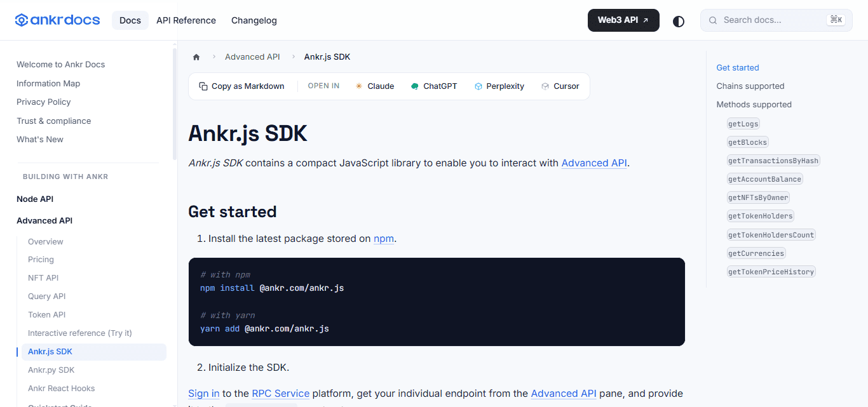Open Interactive reference (Try it)
The image size is (868, 407).
coord(80,333)
